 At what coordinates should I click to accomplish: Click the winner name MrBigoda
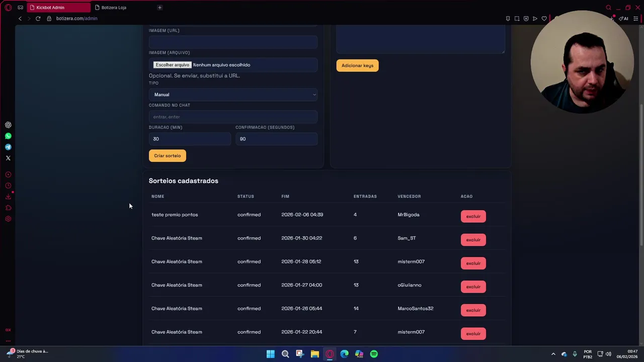[x=409, y=215]
